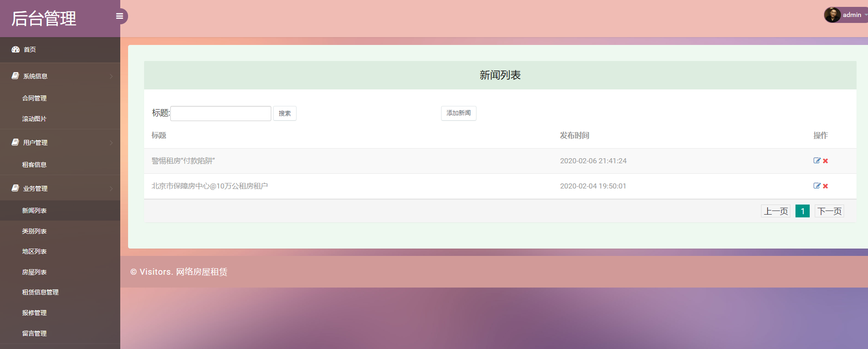Click the 业务管理 book icon
Viewport: 868px width, 349px height.
click(15, 188)
